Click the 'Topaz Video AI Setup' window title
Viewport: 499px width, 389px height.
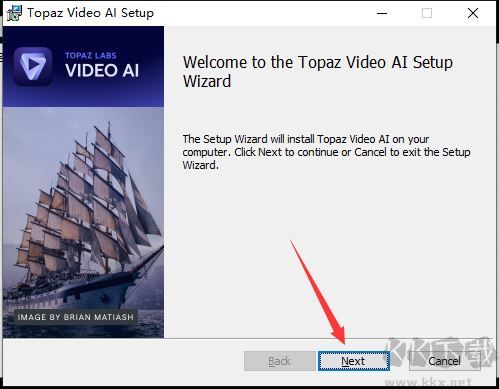(91, 13)
